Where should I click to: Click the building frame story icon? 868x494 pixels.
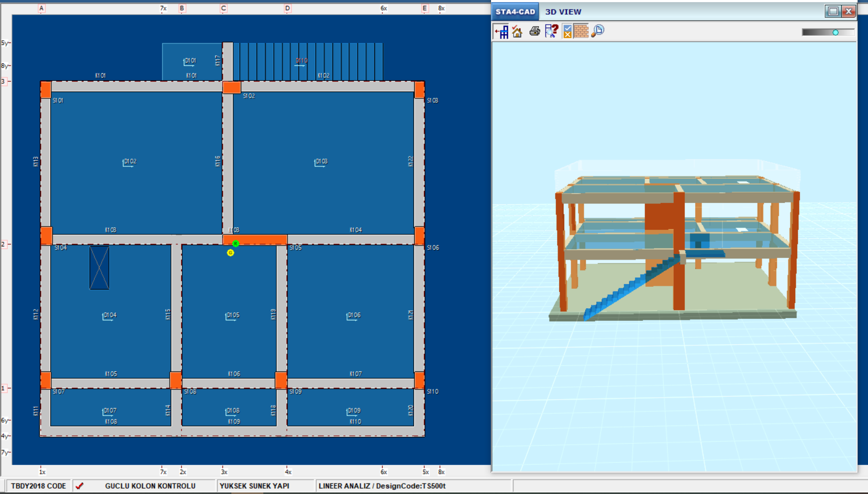[x=501, y=31]
